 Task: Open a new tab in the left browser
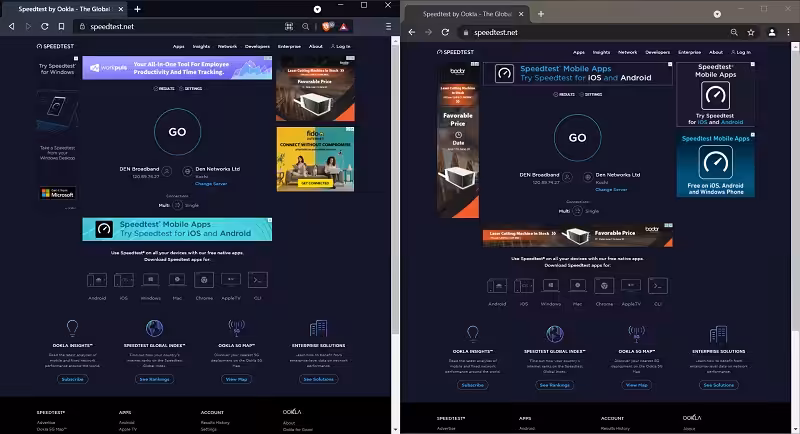(137, 9)
